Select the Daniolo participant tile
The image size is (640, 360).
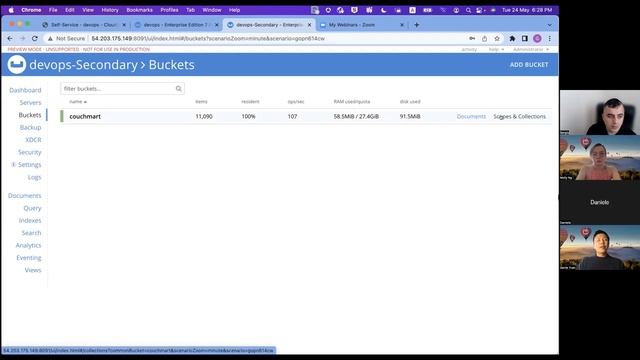[x=600, y=202]
